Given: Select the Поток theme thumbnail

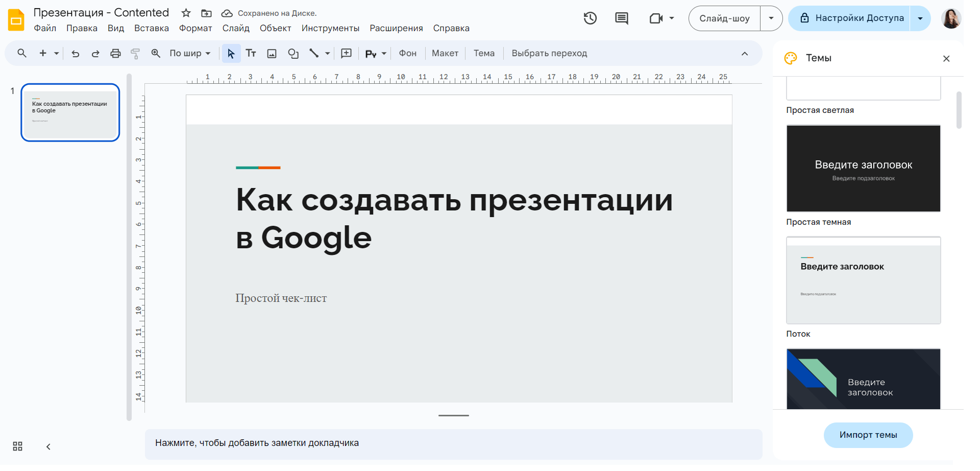Looking at the screenshot, I should click(x=864, y=280).
